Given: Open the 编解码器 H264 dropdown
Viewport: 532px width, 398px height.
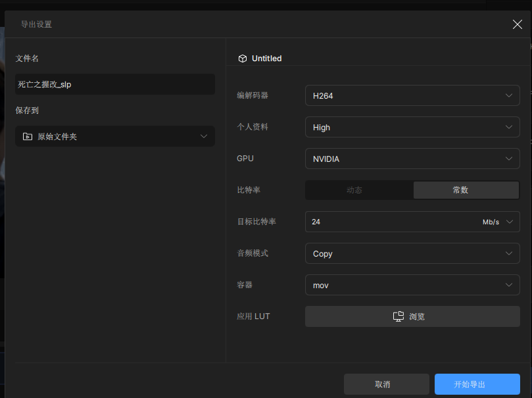Looking at the screenshot, I should [x=412, y=95].
